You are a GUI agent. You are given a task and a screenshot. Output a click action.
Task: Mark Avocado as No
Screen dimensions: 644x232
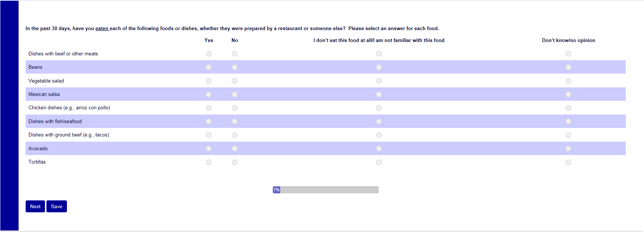click(234, 149)
